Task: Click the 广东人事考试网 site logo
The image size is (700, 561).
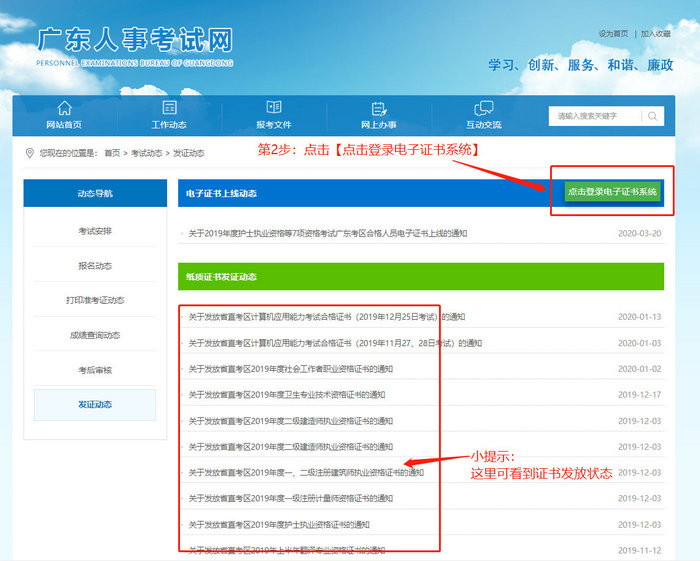Action: tap(134, 42)
